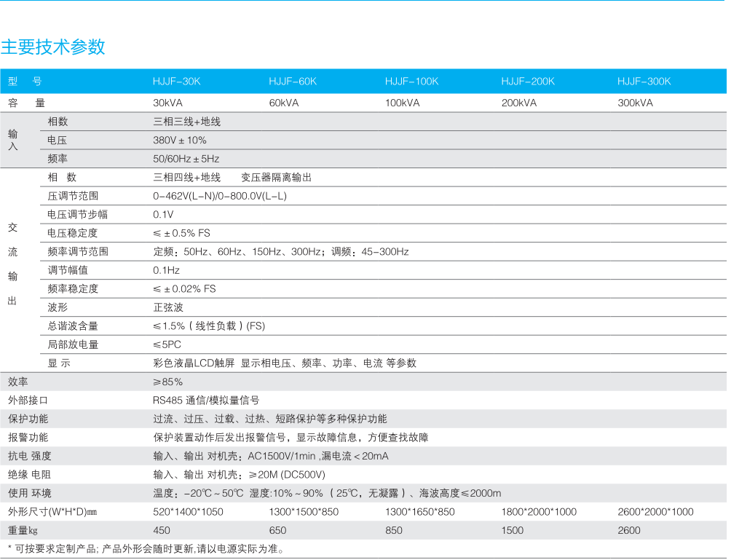Click the 2600*2000*1000 dimension cell
This screenshot has height=560, width=731.
pyautogui.click(x=655, y=512)
